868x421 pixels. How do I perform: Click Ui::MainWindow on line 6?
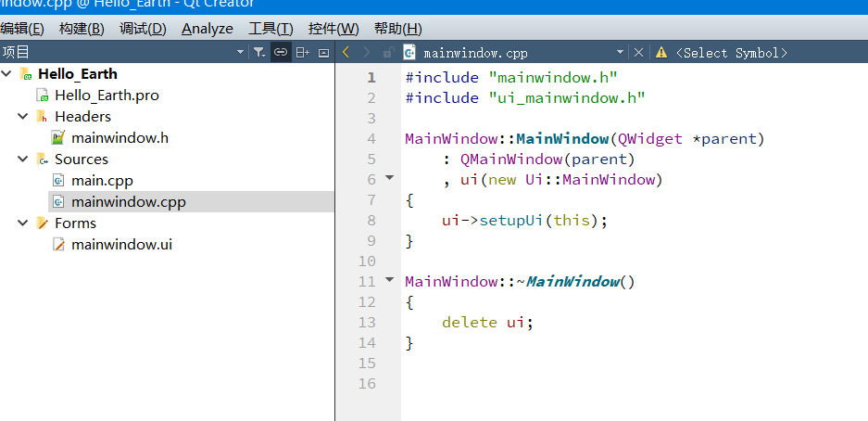point(590,180)
